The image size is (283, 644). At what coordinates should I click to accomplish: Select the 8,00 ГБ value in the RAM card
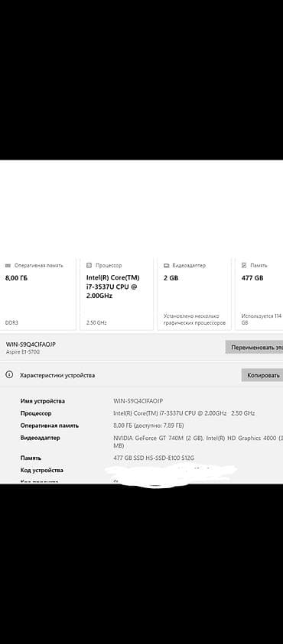pyautogui.click(x=16, y=278)
